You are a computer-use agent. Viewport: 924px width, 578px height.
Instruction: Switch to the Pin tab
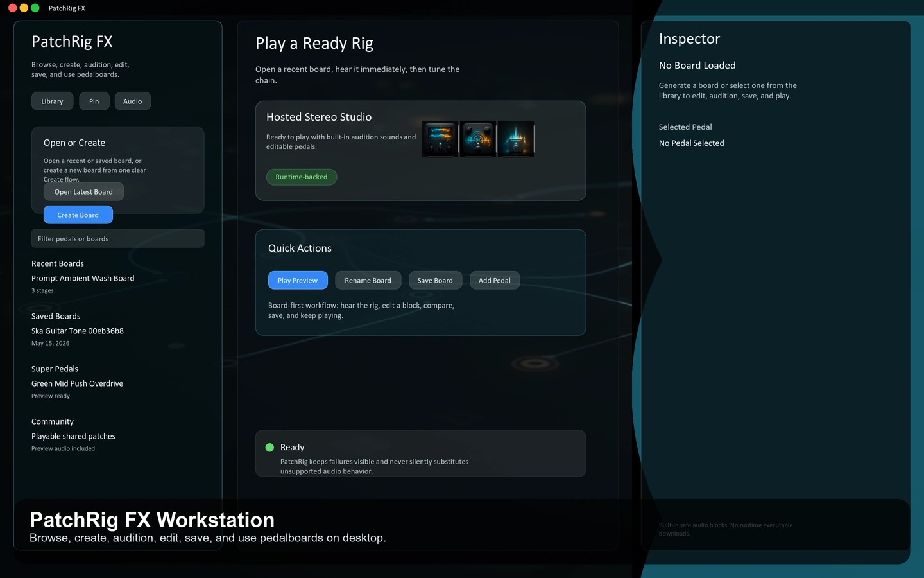(x=94, y=101)
